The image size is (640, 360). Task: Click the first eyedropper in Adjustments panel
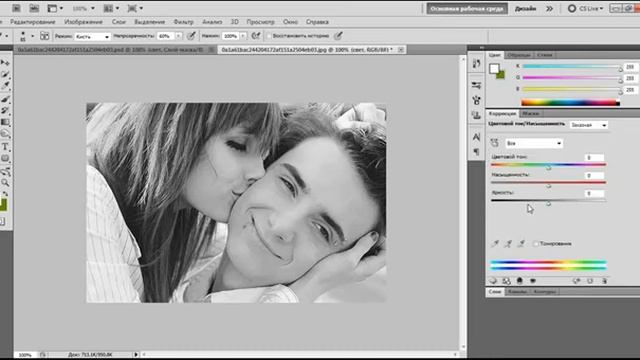(495, 244)
